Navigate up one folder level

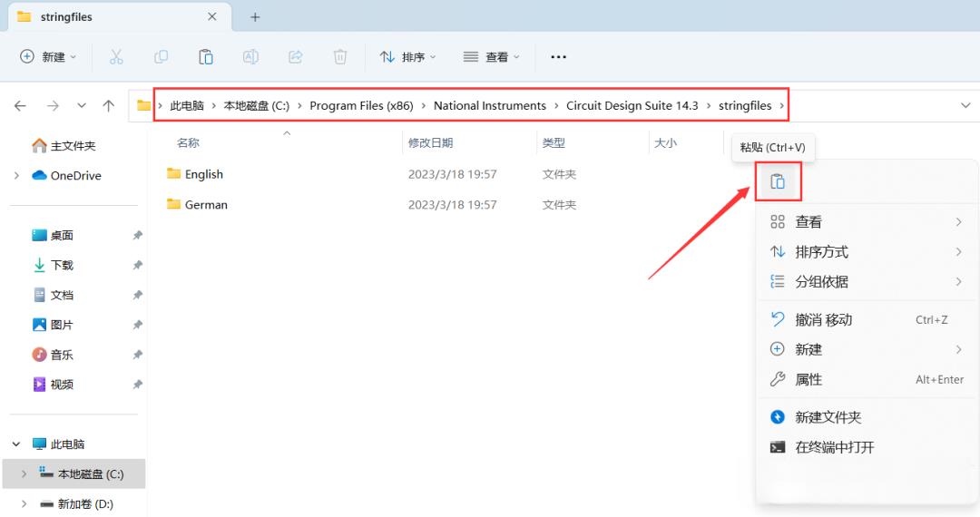click(109, 106)
